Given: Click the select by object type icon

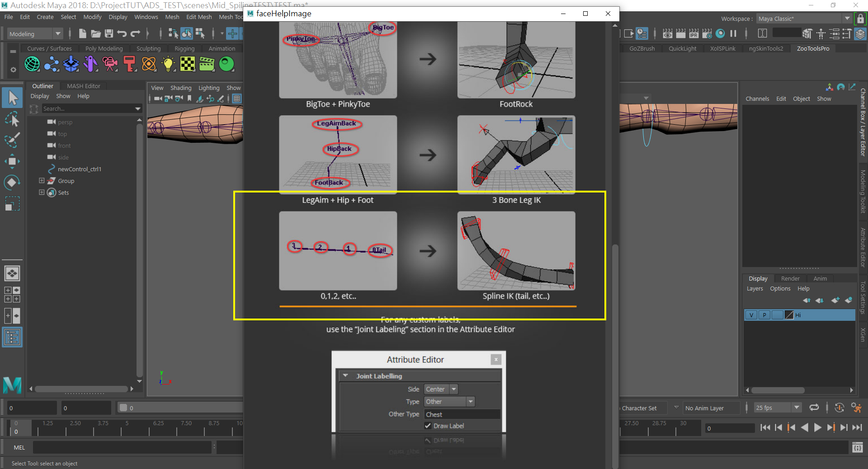Looking at the screenshot, I should [187, 33].
